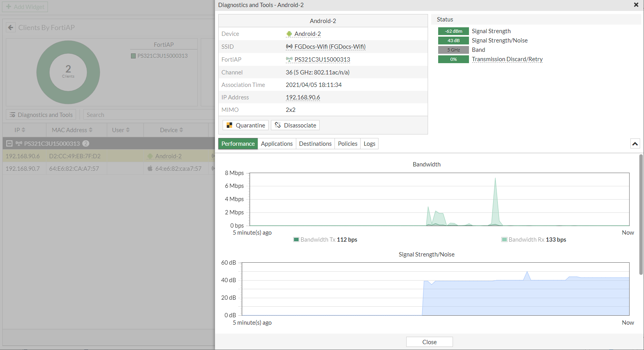Click the count badge 2 on the FortiAP group row

coord(86,143)
